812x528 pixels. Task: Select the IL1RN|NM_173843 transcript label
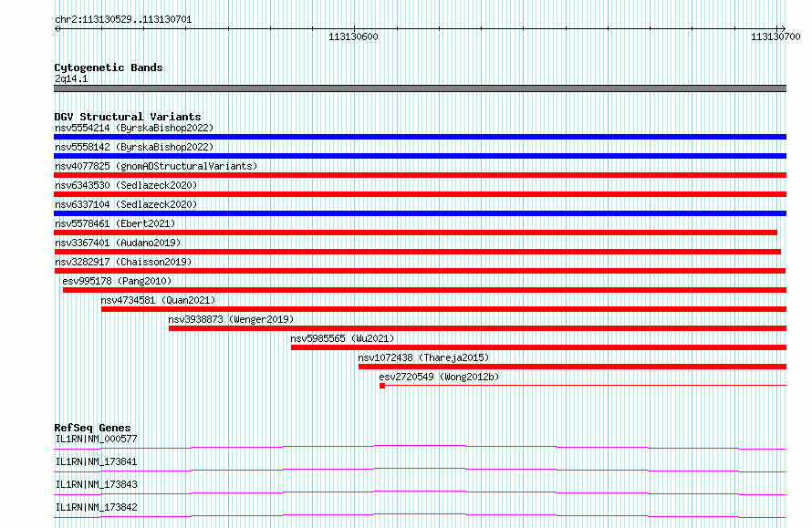coord(97,484)
